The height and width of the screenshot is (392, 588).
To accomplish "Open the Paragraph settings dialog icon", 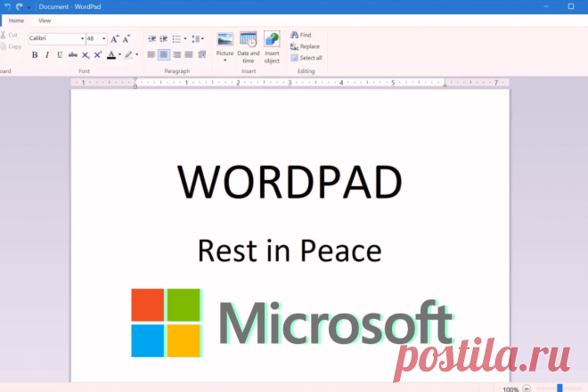I will point(202,54).
